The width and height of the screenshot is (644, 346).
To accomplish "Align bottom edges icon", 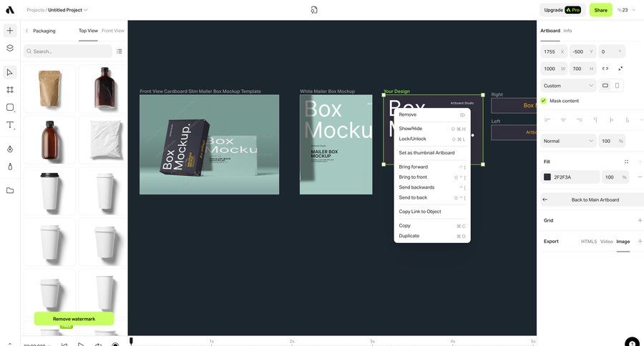I will click(627, 120).
